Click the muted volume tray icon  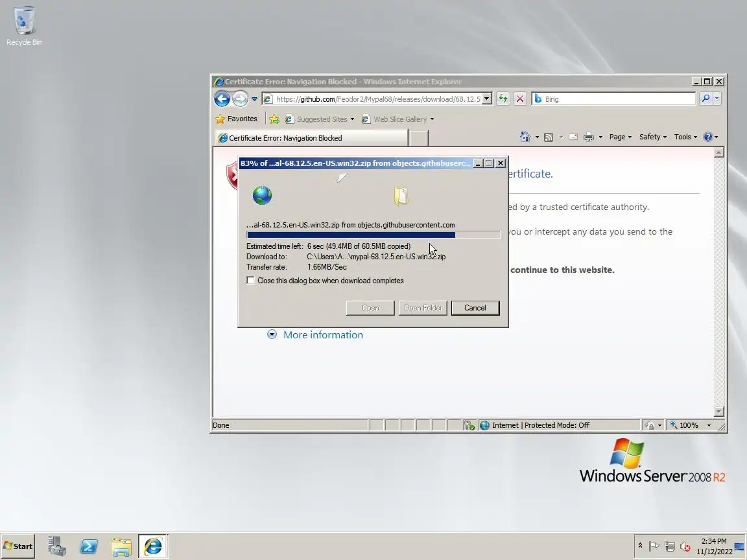click(685, 546)
